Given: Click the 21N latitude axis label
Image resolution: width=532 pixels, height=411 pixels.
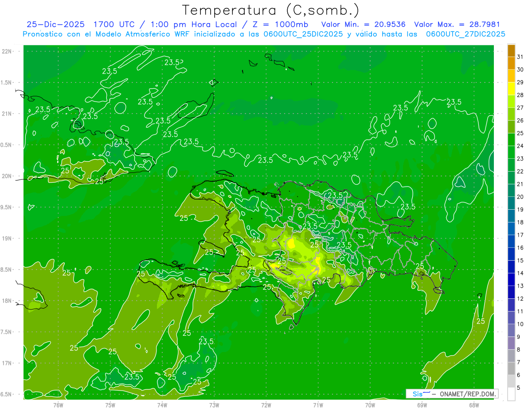Looking at the screenshot, I should pyautogui.click(x=7, y=114).
